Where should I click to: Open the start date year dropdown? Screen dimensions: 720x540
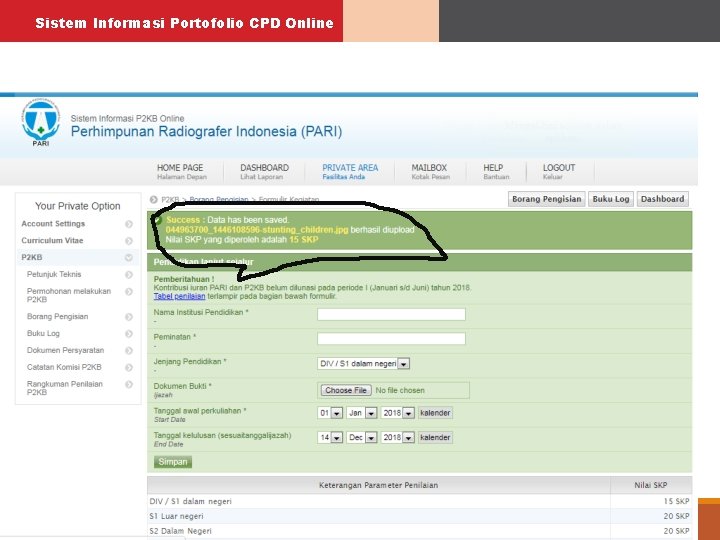[398, 413]
